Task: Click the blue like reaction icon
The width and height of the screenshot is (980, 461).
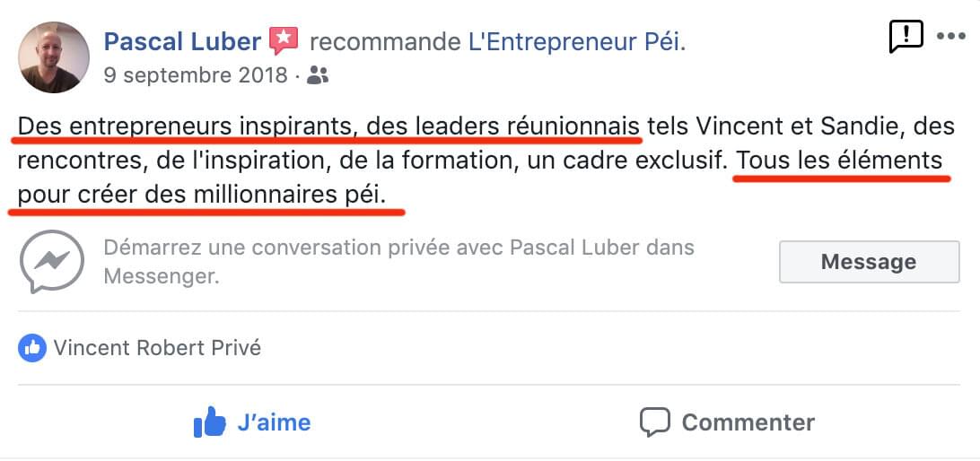Action: (31, 348)
